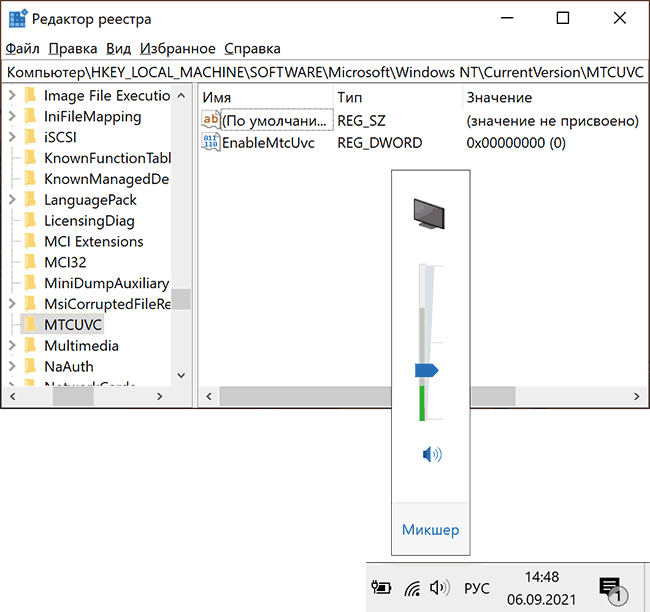Click the tree pane scroll down arrow
Viewport: 650px width, 612px height.
tap(181, 375)
